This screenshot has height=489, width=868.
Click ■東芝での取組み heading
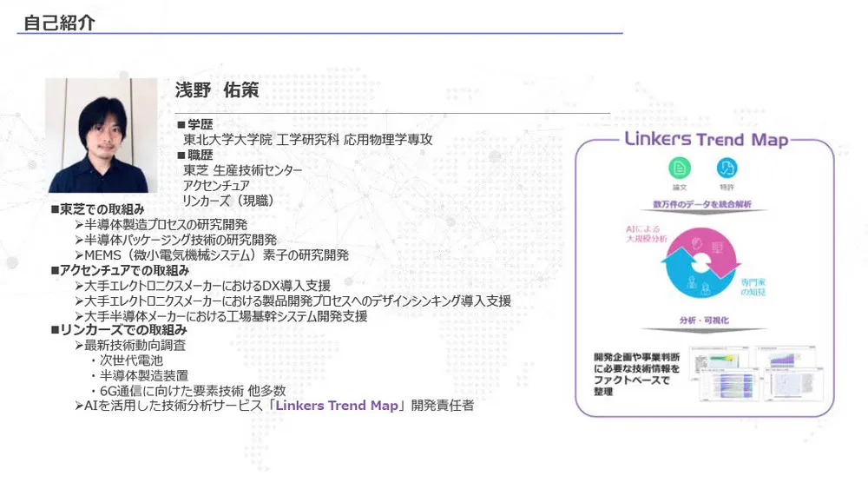(x=97, y=209)
